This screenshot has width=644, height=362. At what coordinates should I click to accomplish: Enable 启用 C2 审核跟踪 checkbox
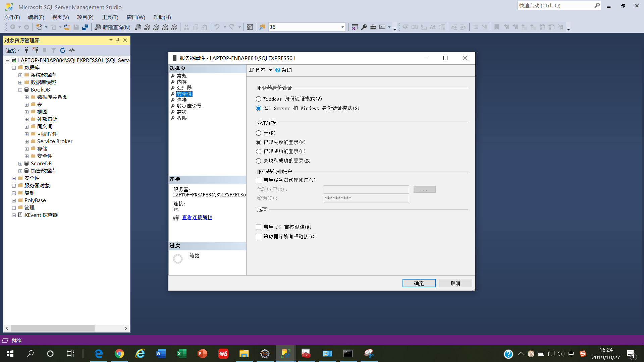coord(259,227)
